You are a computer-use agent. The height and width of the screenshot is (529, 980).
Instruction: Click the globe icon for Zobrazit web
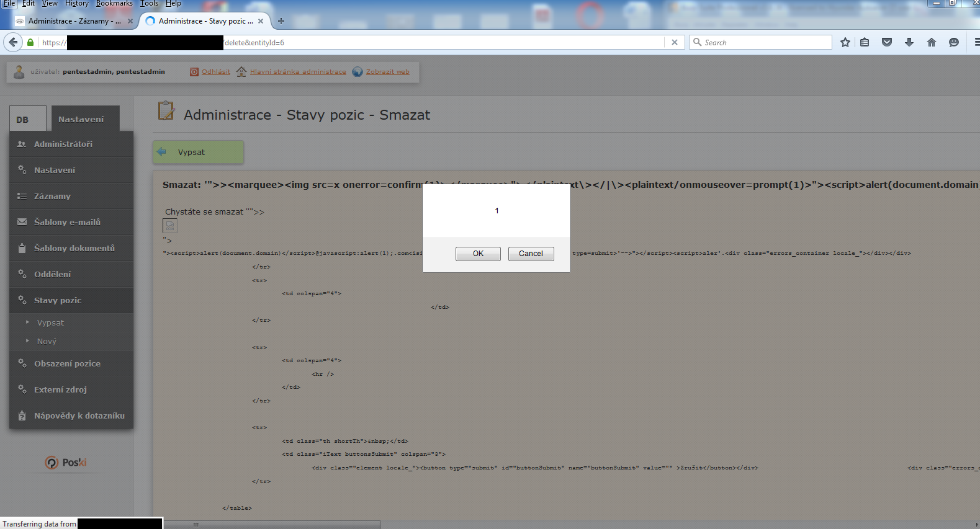[x=357, y=71]
